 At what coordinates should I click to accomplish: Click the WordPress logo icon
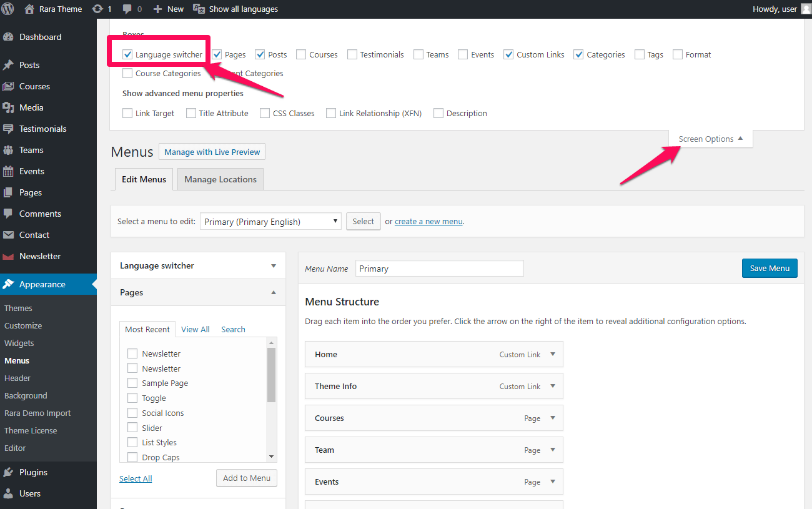click(8, 9)
